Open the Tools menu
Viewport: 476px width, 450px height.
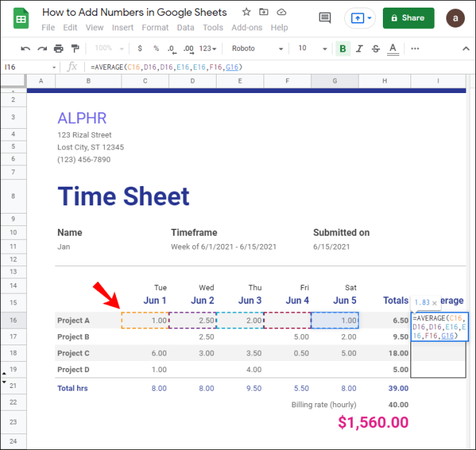(212, 28)
